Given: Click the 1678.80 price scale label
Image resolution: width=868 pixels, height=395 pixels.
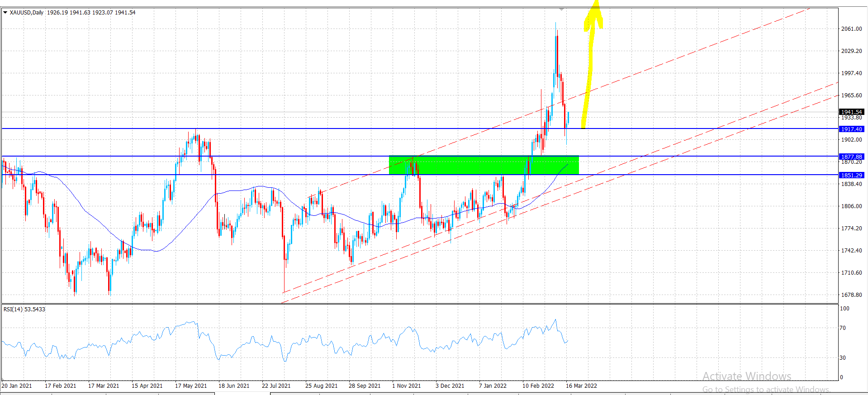Looking at the screenshot, I should 851,295.
